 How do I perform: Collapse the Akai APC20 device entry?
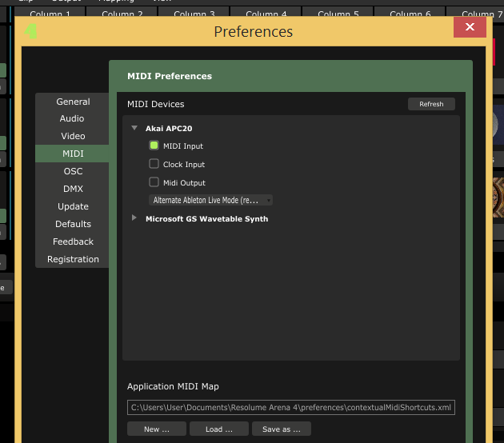pos(134,128)
